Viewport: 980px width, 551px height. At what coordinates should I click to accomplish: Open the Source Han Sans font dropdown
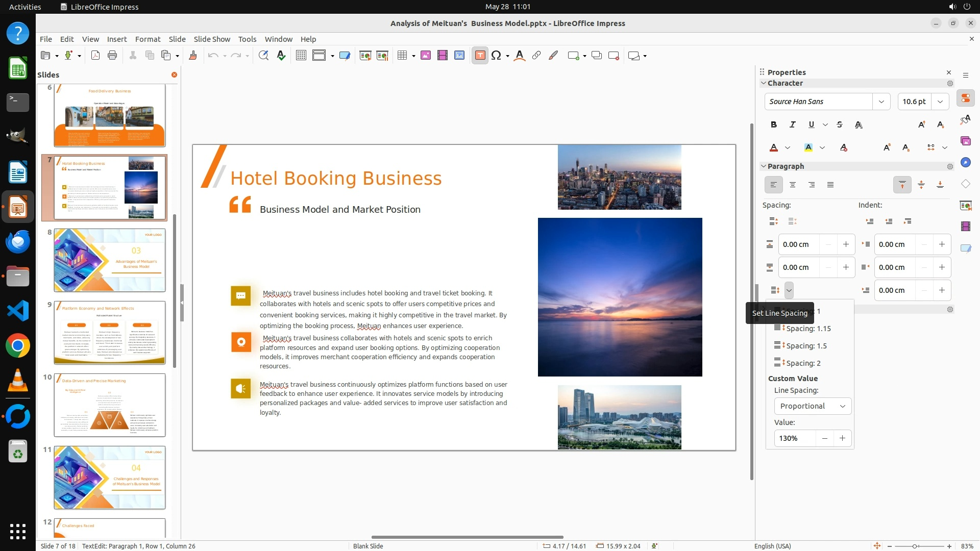[881, 102]
